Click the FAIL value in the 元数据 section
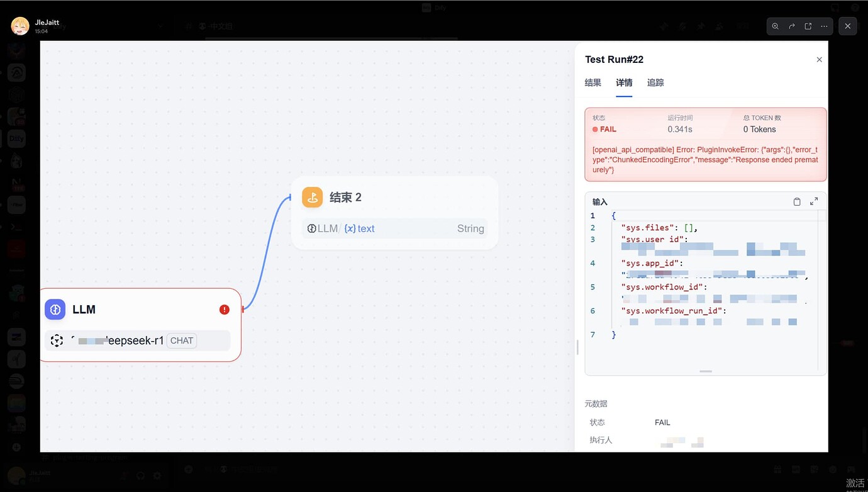Image resolution: width=868 pixels, height=492 pixels. click(x=662, y=423)
